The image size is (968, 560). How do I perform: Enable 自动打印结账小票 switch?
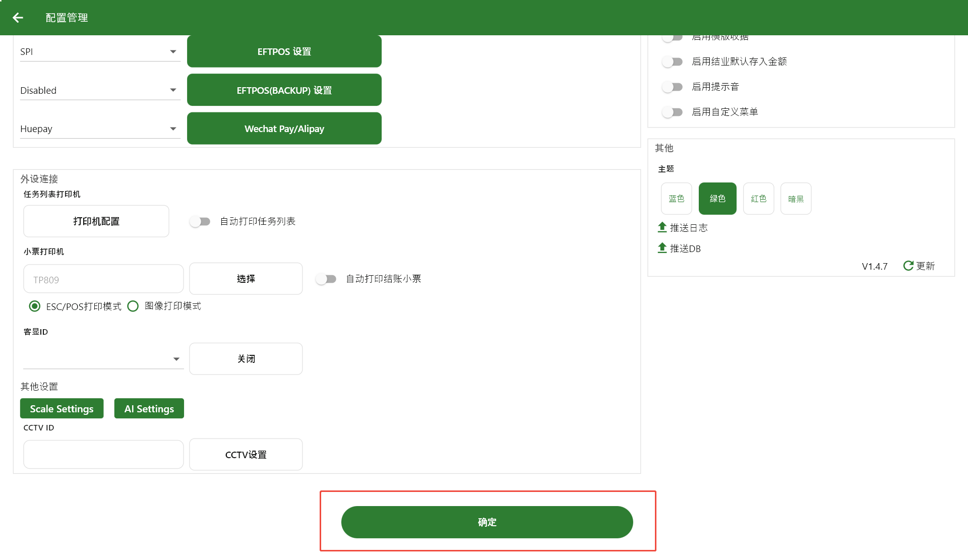(x=326, y=279)
